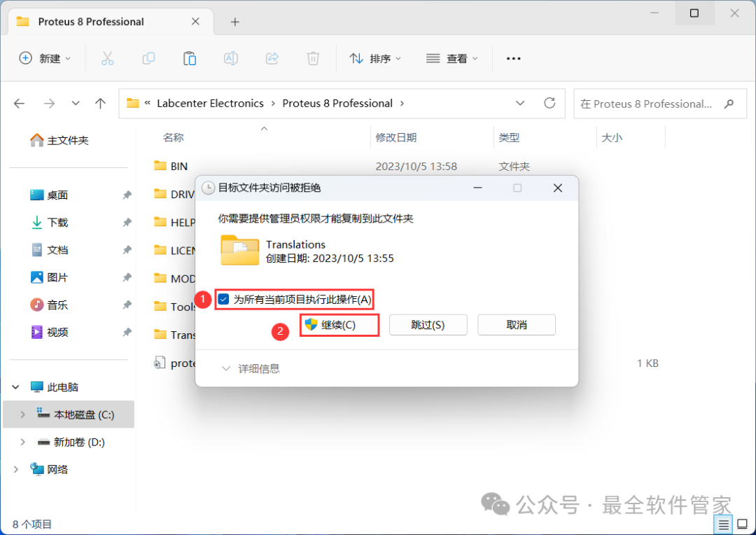The height and width of the screenshot is (535, 756).
Task: Unpin 视频 from quick access
Action: coord(127,333)
